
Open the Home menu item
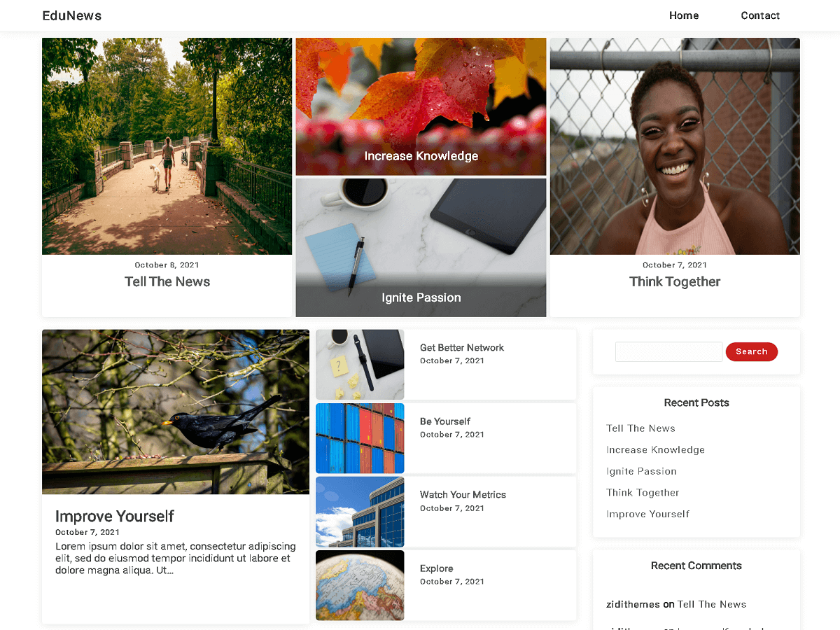point(683,15)
